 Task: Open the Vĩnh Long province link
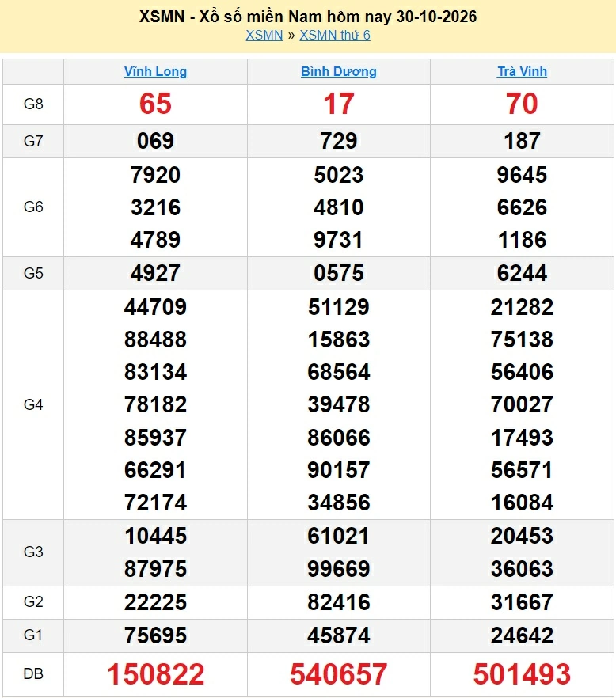155,72
